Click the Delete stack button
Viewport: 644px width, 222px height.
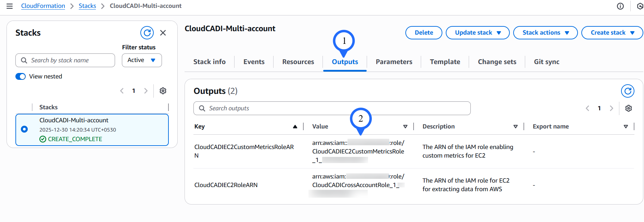tap(424, 33)
